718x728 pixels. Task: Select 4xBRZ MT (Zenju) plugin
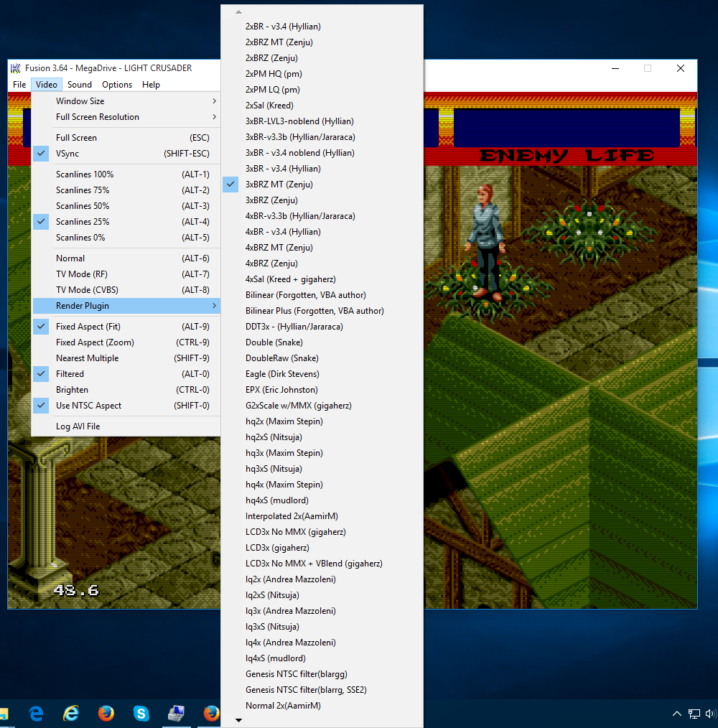tap(322, 248)
